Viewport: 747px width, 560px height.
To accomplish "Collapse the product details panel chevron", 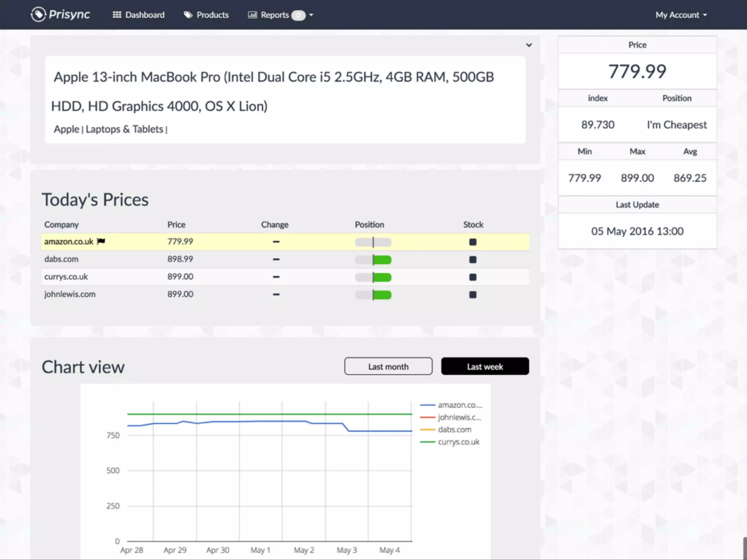I will coord(529,45).
